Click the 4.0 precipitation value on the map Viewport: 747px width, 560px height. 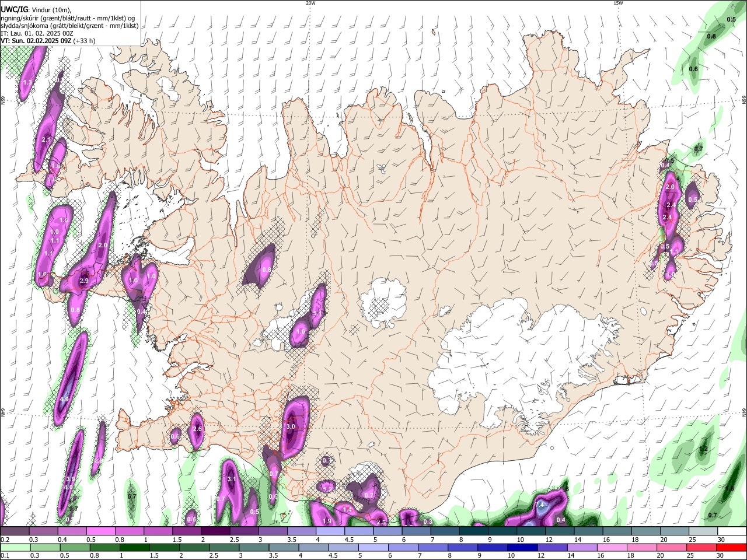[x=68, y=488]
